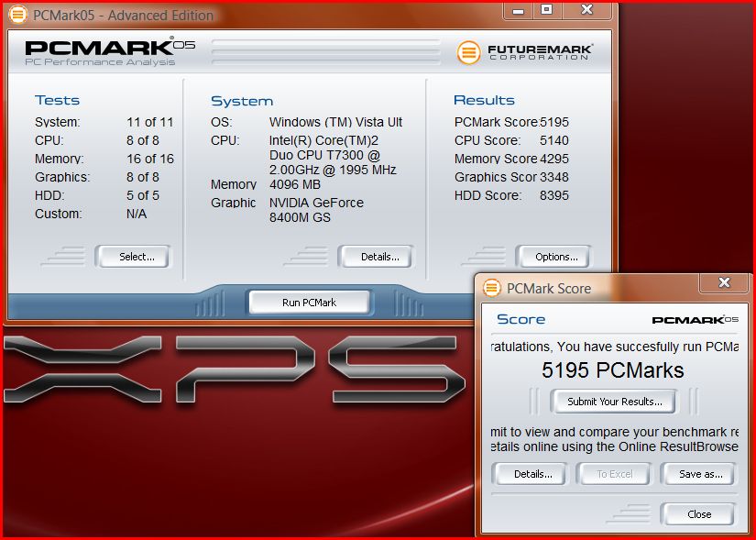The width and height of the screenshot is (756, 540).
Task: Click the 'PCMark05 - Advanced Edition' title text
Action: pos(123,16)
